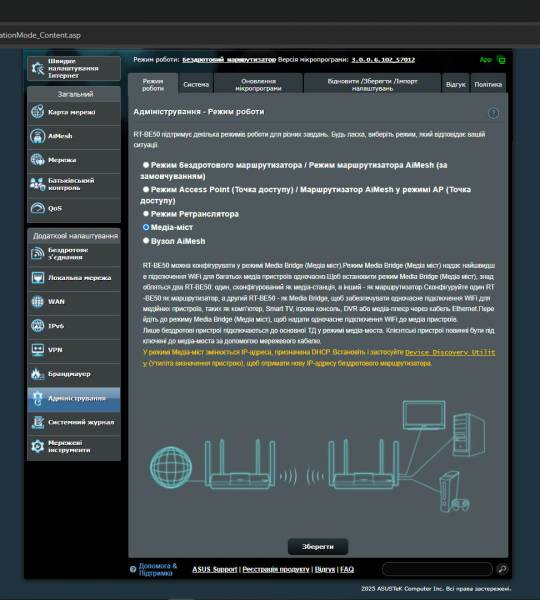Open the Відгук footer link
Viewport: 540px width, 600px height.
click(325, 569)
